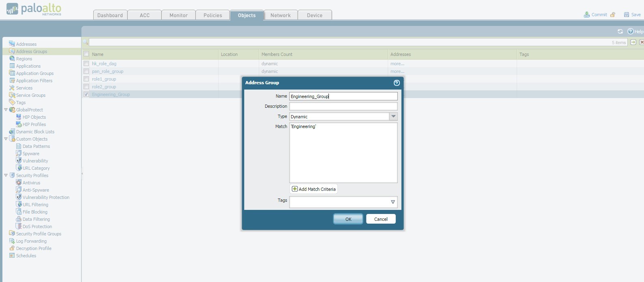This screenshot has height=282, width=644.
Task: Click the HIP Objects icon
Action: click(x=18, y=117)
